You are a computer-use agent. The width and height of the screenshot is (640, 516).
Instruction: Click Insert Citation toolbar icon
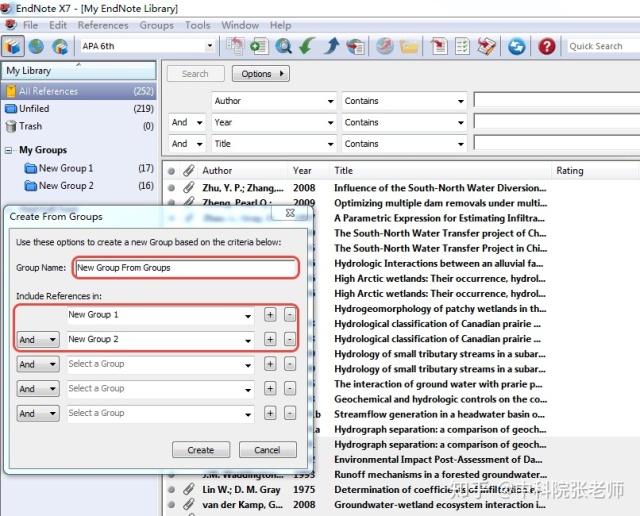[x=439, y=46]
